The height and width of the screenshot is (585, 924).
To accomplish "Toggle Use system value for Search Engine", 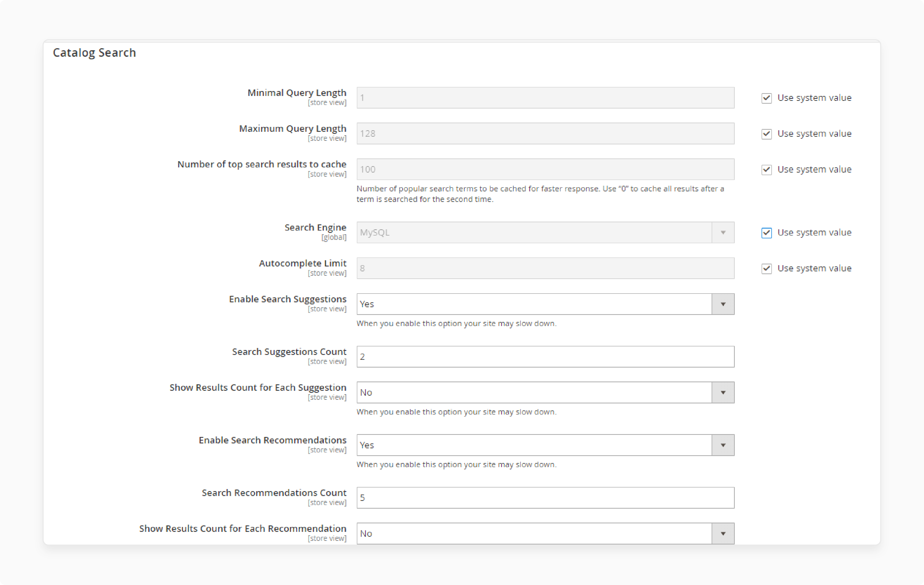I will tap(766, 233).
